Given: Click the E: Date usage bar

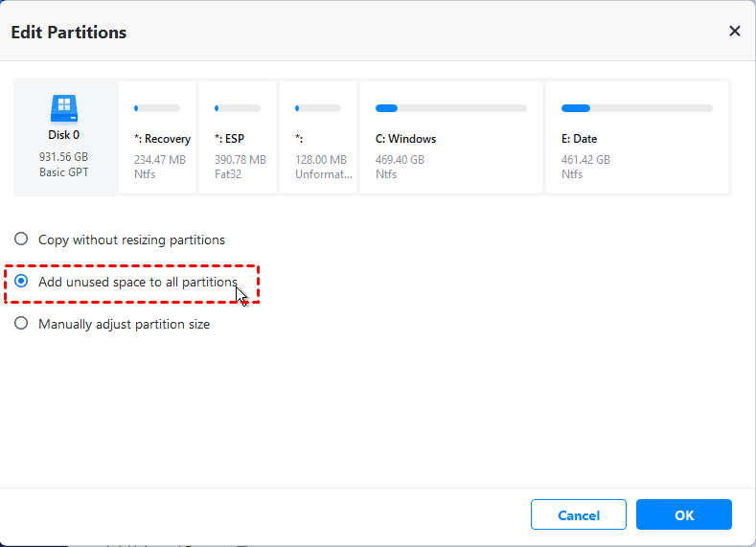Looking at the screenshot, I should 636,108.
